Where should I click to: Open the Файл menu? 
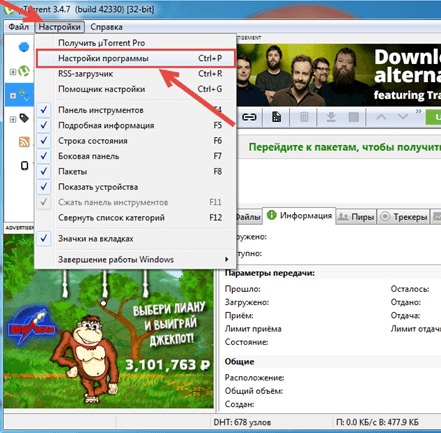click(18, 27)
